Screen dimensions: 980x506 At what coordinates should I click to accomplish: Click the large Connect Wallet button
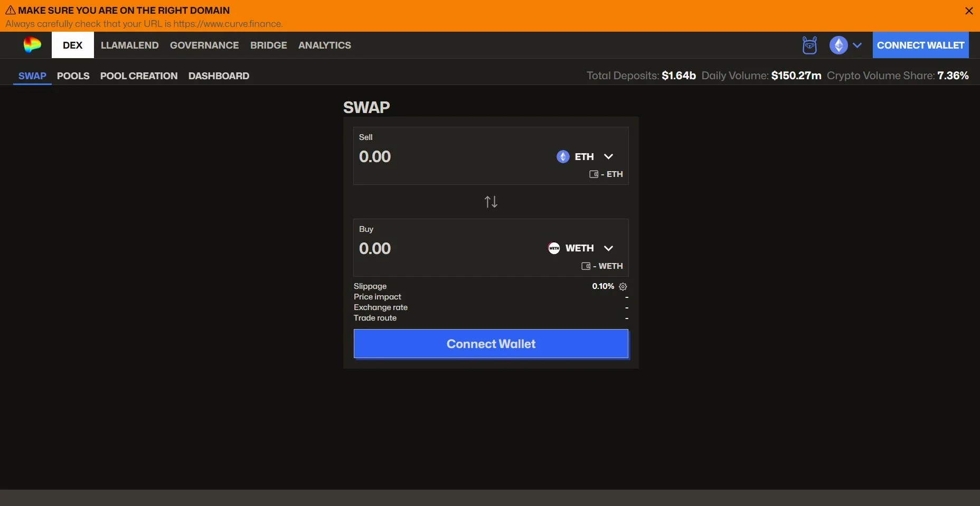click(491, 344)
